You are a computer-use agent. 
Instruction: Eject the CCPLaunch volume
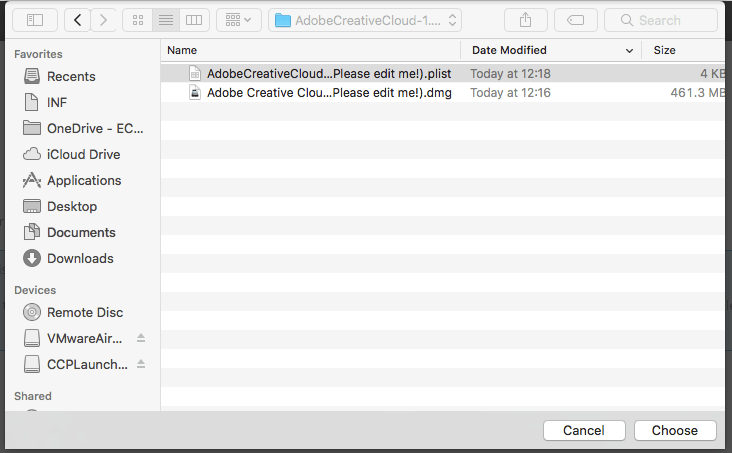pyautogui.click(x=141, y=364)
